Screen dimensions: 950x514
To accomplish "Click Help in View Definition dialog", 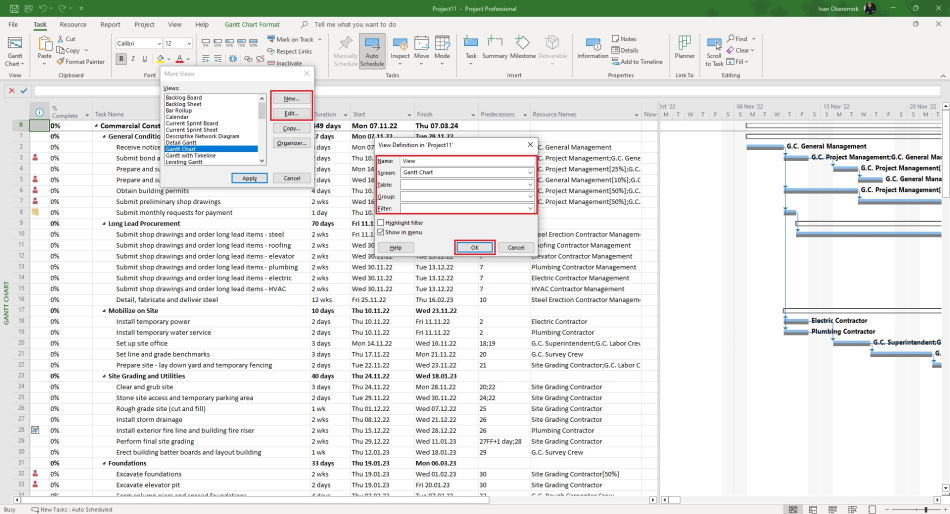I will [396, 247].
